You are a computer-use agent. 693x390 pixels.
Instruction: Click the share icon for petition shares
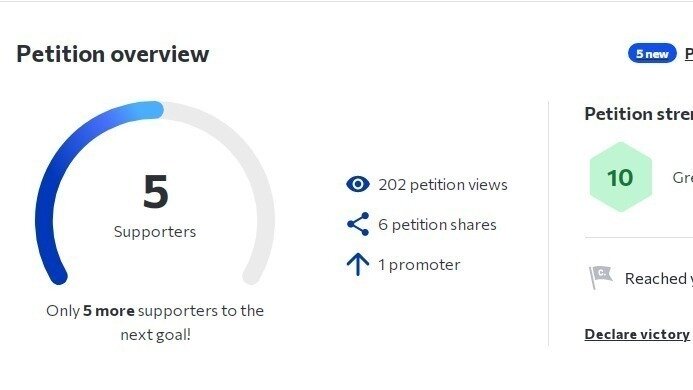(358, 224)
